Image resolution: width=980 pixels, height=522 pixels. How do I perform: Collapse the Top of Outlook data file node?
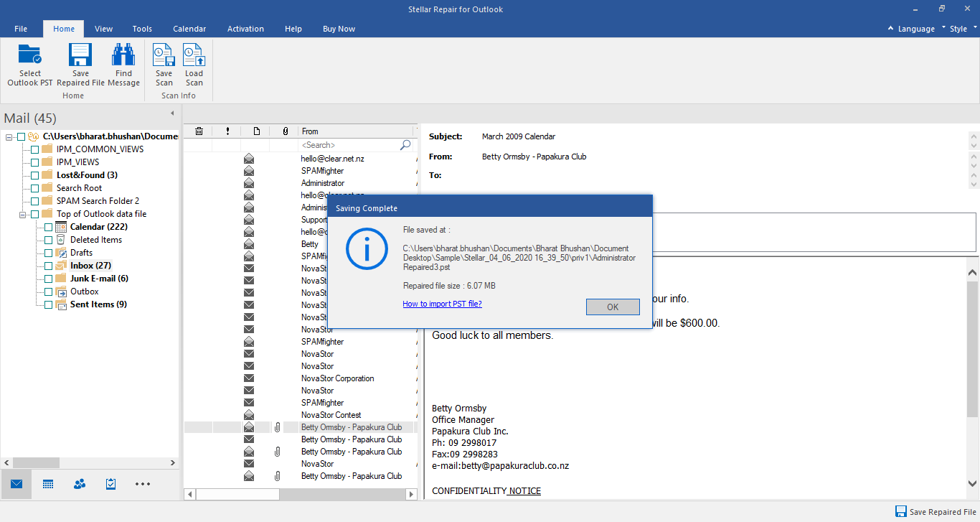tap(23, 214)
